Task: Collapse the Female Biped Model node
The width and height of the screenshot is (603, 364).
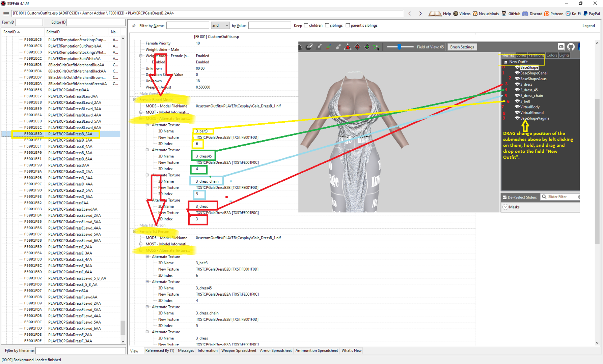Action: click(135, 100)
